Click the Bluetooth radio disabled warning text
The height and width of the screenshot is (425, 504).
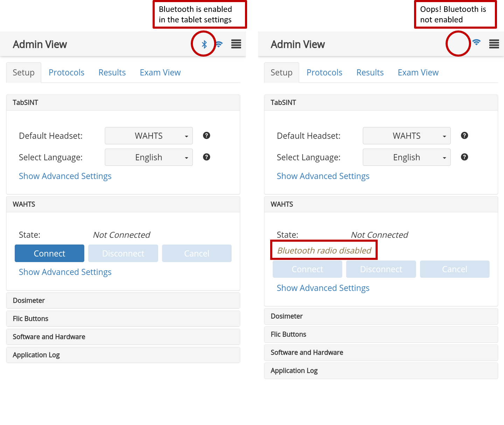(x=324, y=250)
